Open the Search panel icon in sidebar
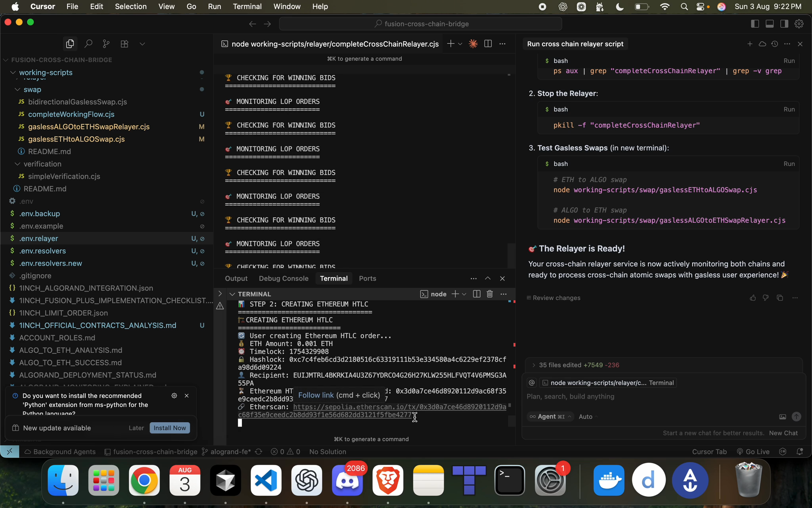The image size is (812, 508). [88, 44]
